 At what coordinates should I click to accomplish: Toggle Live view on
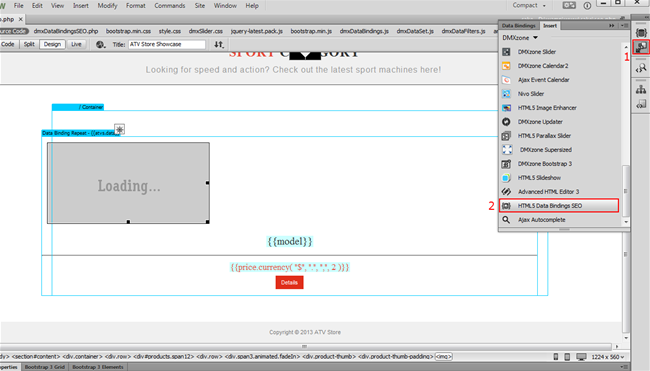tap(76, 44)
